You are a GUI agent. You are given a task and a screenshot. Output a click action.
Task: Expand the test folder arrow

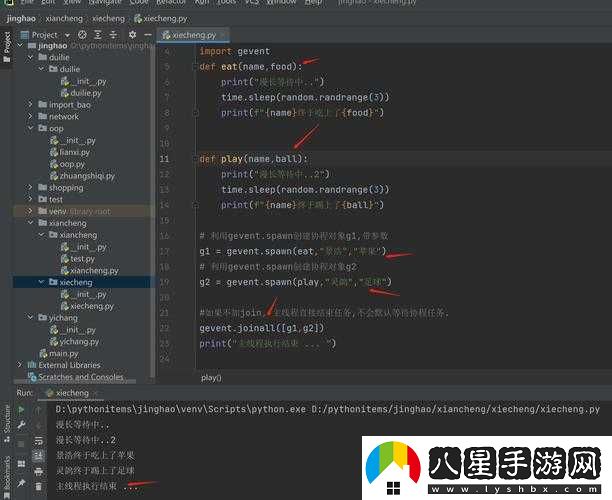(x=31, y=199)
